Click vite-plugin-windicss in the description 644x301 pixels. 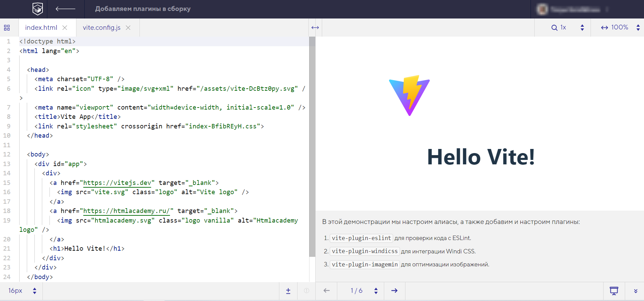(x=365, y=251)
